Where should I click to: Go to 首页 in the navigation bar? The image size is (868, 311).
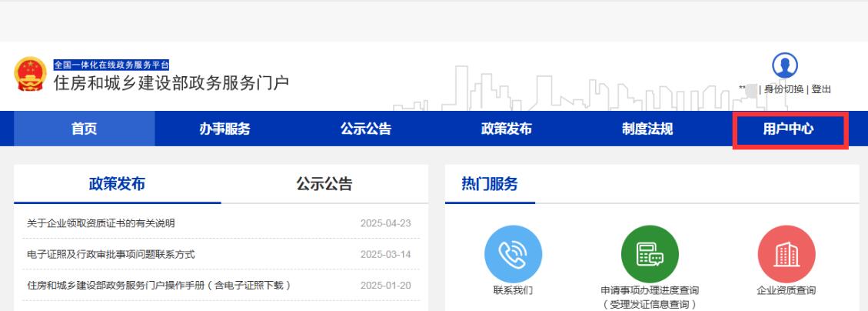[x=85, y=129]
